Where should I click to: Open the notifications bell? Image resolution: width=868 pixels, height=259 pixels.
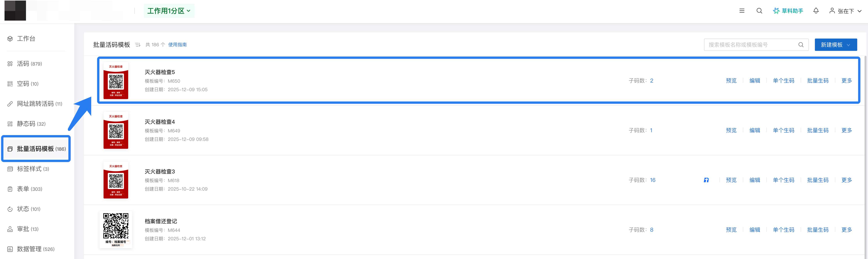click(816, 11)
